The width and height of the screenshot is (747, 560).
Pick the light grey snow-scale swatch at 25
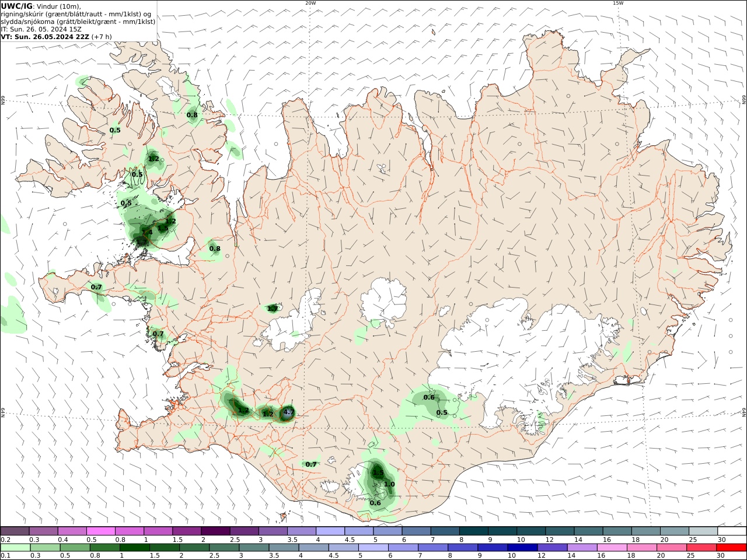pyautogui.click(x=703, y=531)
